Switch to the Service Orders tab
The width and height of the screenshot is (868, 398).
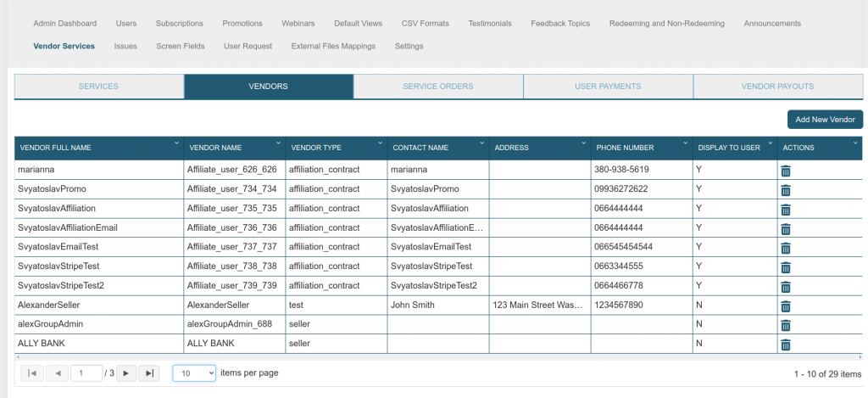(438, 87)
